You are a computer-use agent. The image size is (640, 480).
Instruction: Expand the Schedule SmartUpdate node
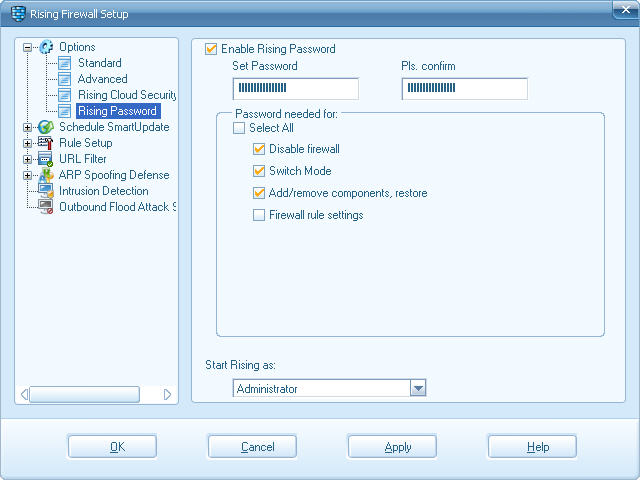click(27, 127)
